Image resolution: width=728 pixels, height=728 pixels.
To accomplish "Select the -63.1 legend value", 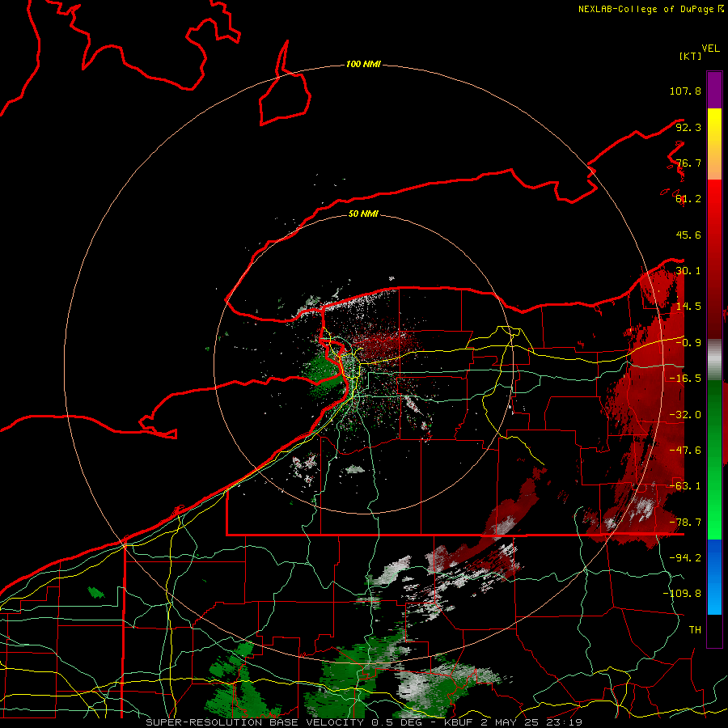I will tap(685, 486).
